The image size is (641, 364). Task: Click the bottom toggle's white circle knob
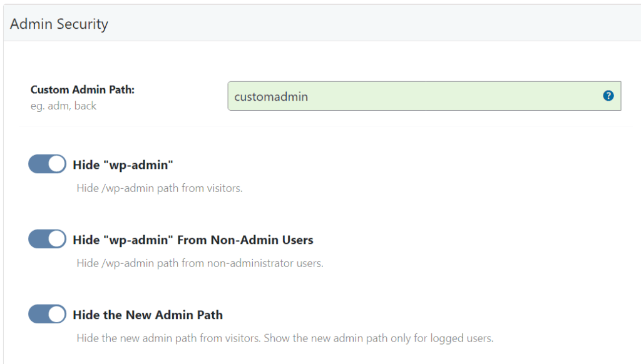[56, 314]
